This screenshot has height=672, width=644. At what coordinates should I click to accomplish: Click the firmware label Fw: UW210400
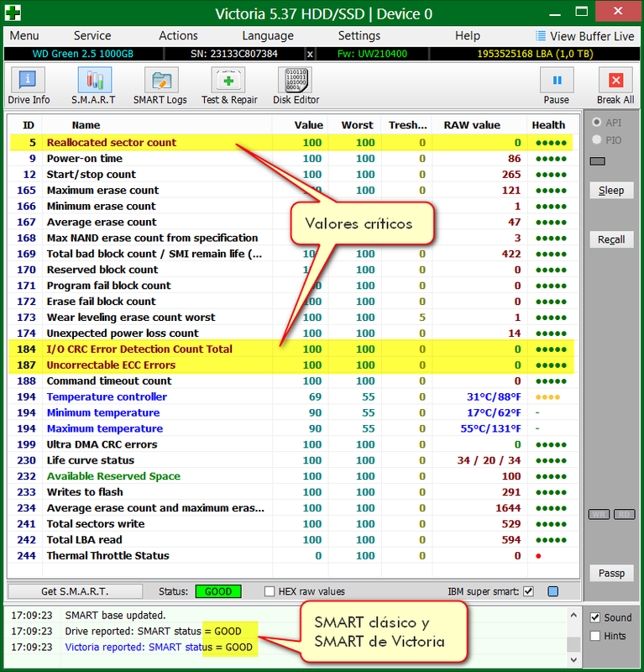click(x=372, y=54)
